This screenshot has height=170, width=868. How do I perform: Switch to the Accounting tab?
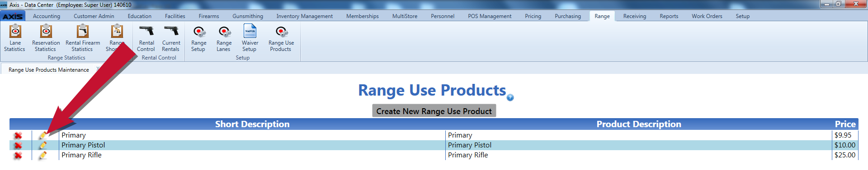[47, 16]
